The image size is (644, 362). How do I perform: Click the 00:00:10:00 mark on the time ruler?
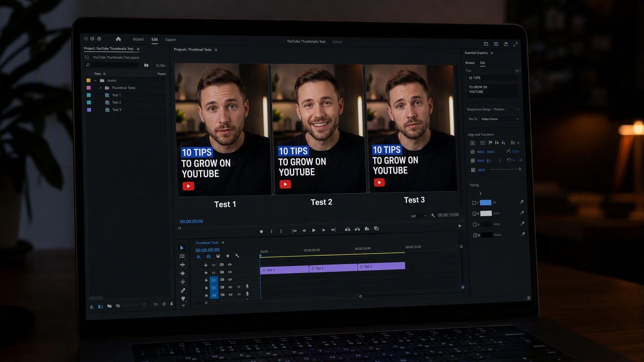[363, 249]
